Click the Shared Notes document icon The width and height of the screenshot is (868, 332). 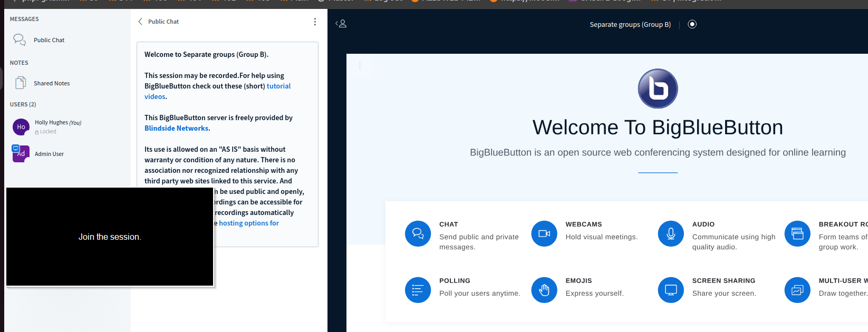(21, 83)
